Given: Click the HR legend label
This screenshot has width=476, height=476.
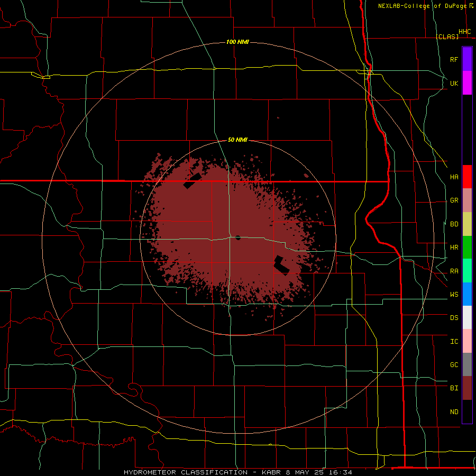Looking at the screenshot, I should coord(454,248).
